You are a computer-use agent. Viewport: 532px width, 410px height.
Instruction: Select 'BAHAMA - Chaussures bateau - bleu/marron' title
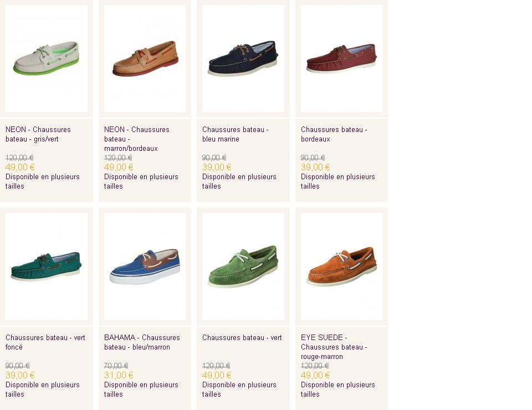142,342
